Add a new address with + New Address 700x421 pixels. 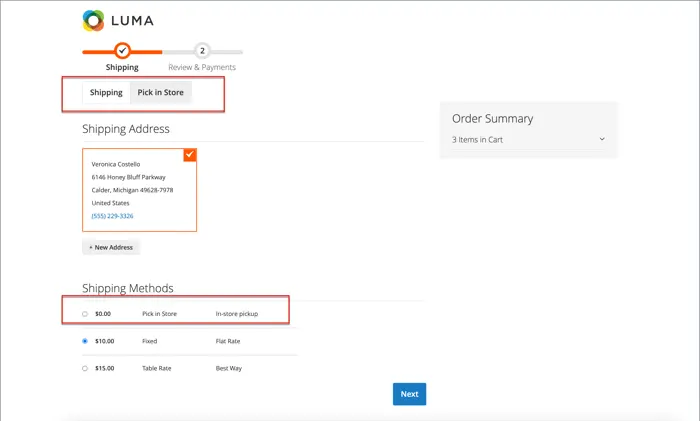[111, 247]
